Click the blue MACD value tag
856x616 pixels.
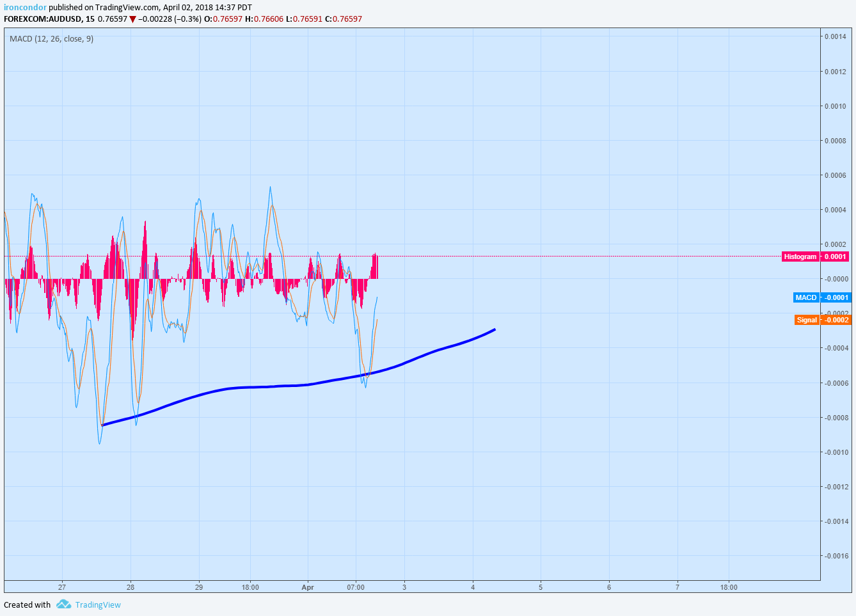pos(821,297)
